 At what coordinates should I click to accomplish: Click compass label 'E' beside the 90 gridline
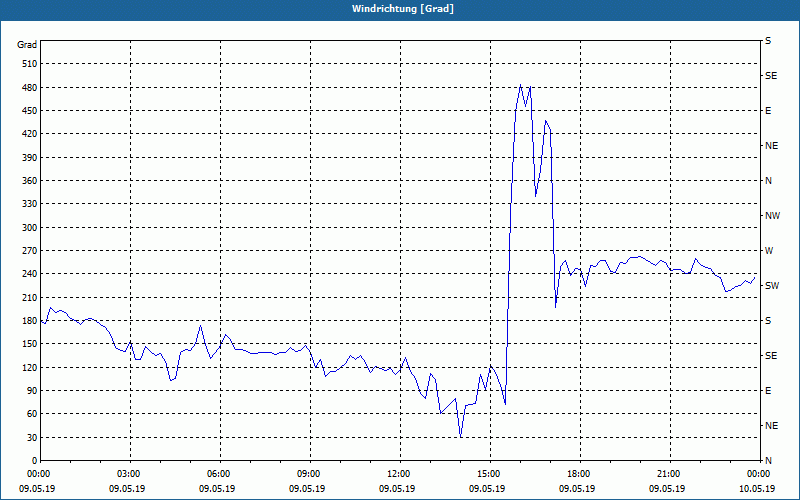click(768, 391)
